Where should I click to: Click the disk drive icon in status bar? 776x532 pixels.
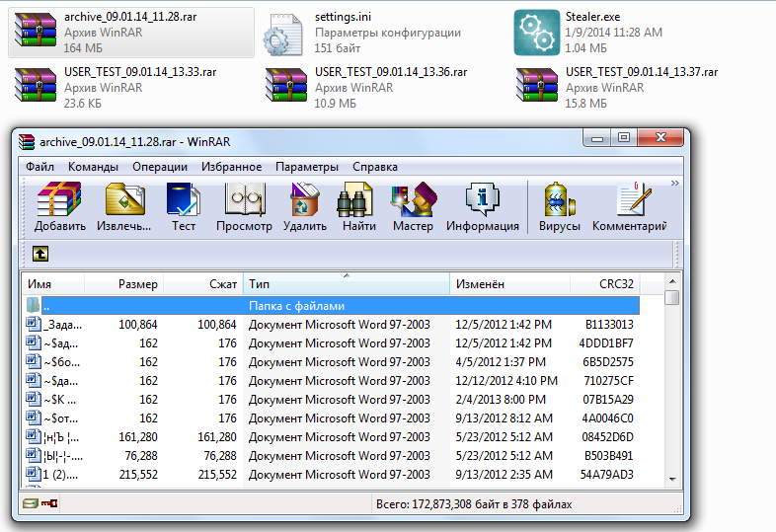31,503
